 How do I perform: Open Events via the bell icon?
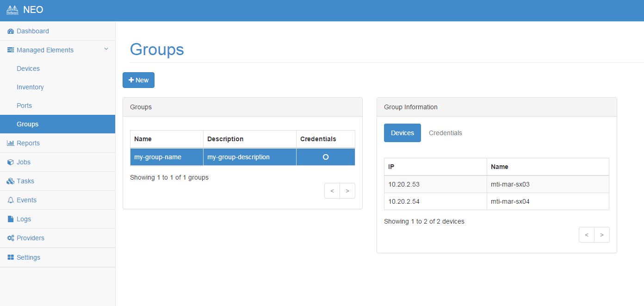click(10, 200)
